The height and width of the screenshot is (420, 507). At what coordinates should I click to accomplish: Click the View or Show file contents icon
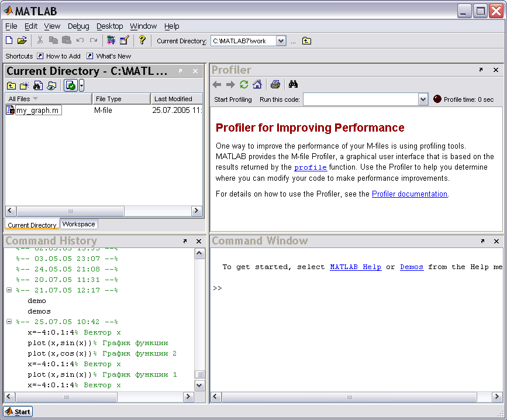[x=51, y=85]
